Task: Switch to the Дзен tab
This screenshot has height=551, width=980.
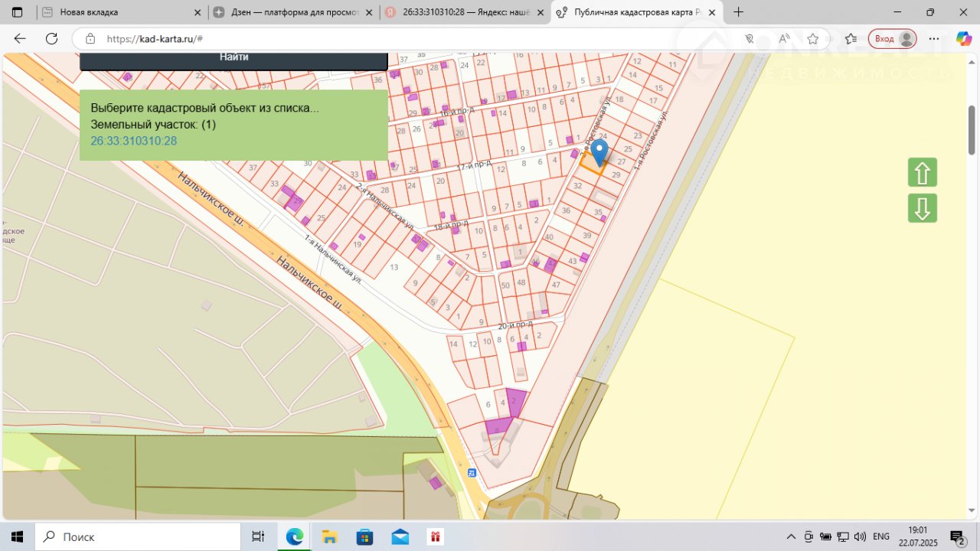Action: click(295, 12)
